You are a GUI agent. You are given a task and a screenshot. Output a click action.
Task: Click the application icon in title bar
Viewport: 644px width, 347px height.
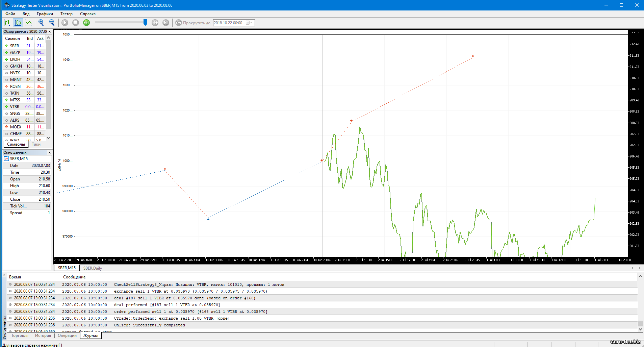[7, 5]
